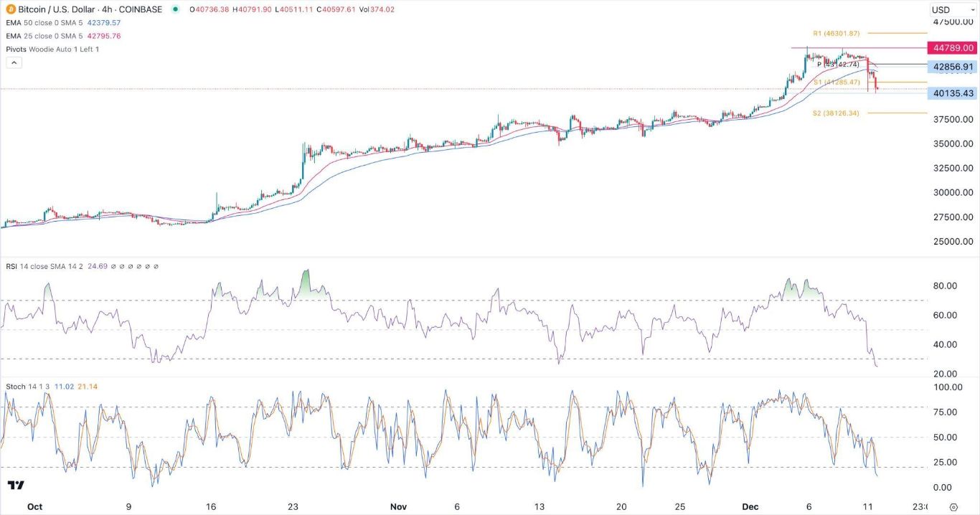Click the Stoch orange value 21.14
This screenshot has width=980, height=515.
pos(88,387)
